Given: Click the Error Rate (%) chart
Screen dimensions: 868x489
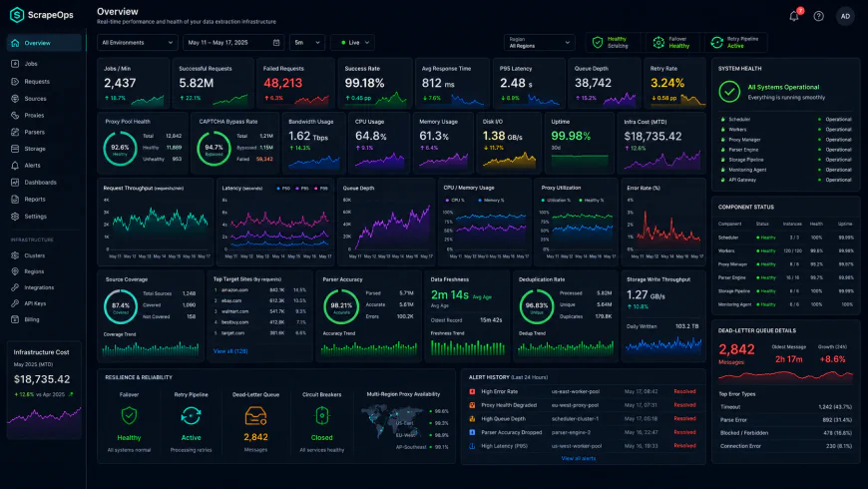Looking at the screenshot, I should 663,225.
